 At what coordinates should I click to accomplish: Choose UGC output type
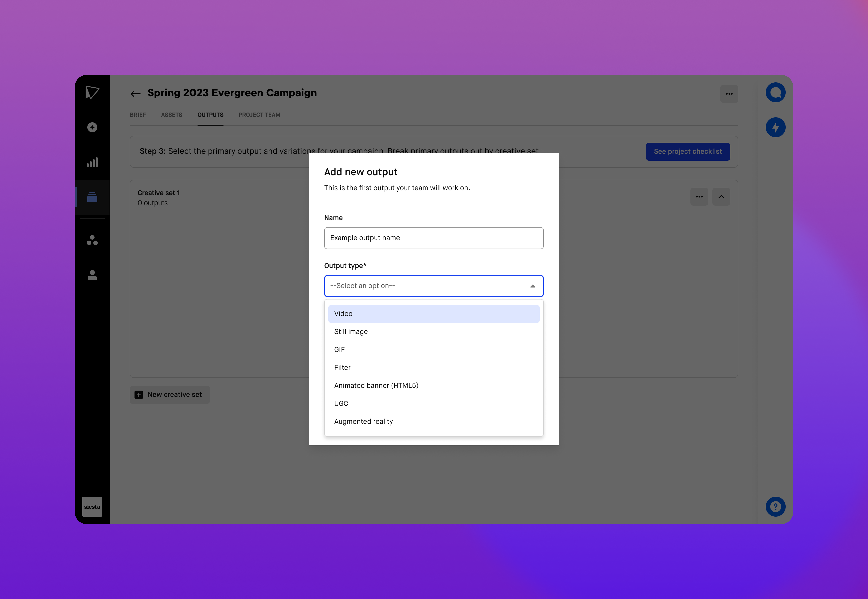coord(434,404)
